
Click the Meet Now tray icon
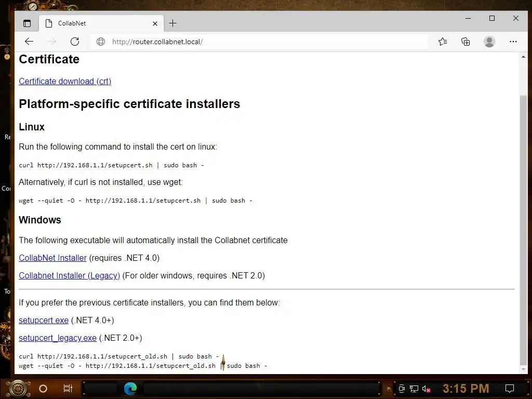pyautogui.click(x=402, y=389)
